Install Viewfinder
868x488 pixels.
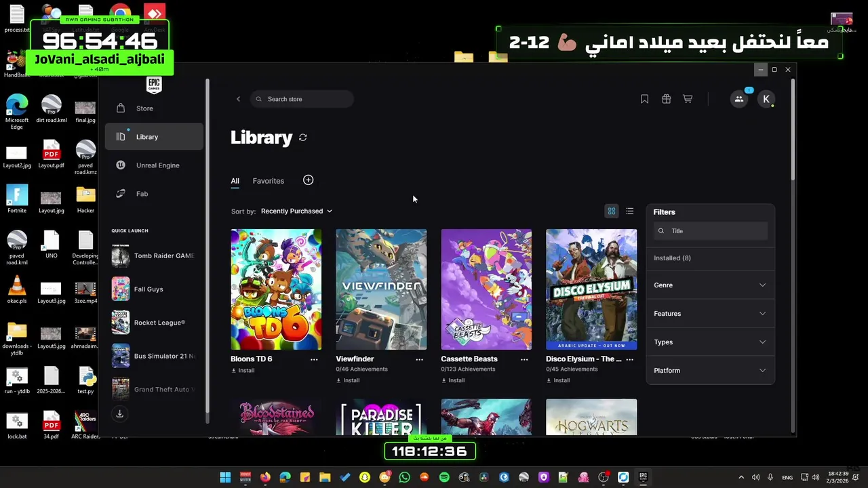click(x=348, y=380)
